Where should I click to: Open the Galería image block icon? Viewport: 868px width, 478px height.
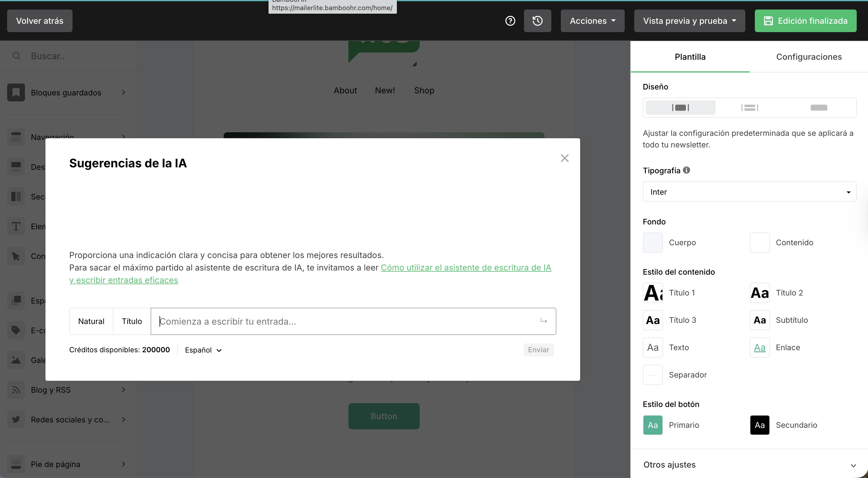15,360
